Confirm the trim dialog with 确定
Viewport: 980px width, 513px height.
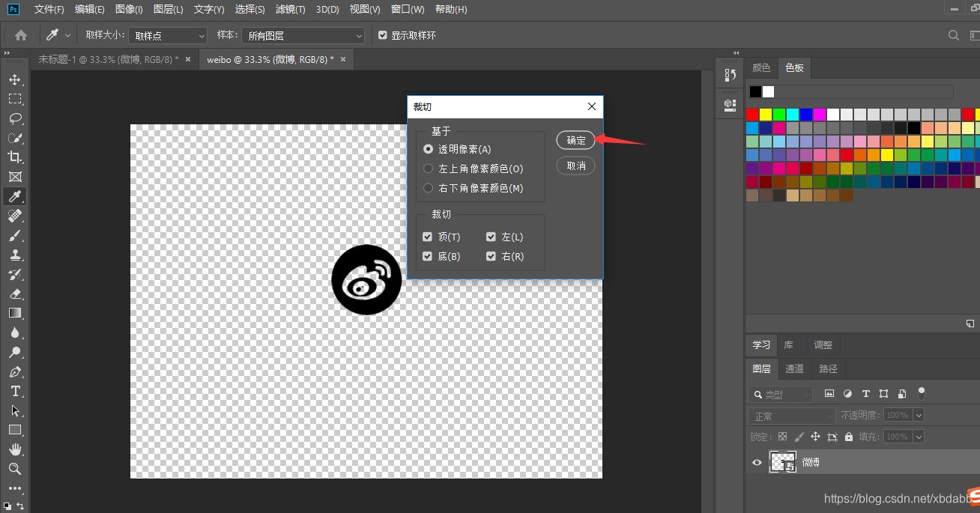[576, 140]
